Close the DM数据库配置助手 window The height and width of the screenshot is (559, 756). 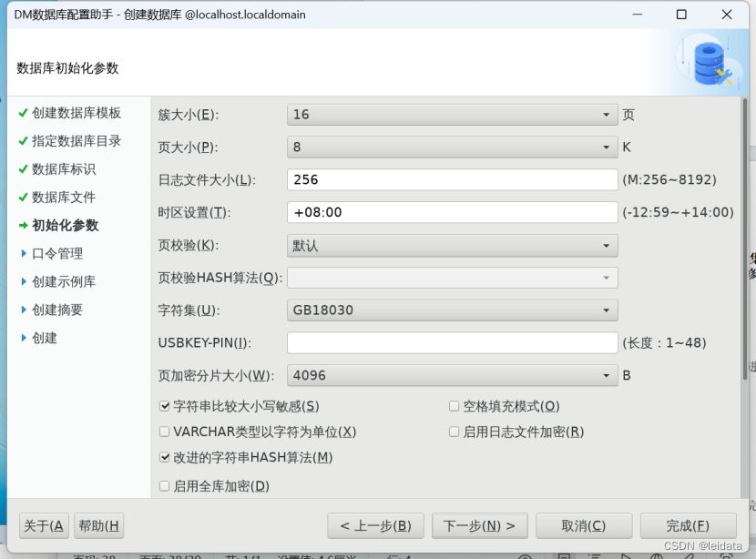727,15
